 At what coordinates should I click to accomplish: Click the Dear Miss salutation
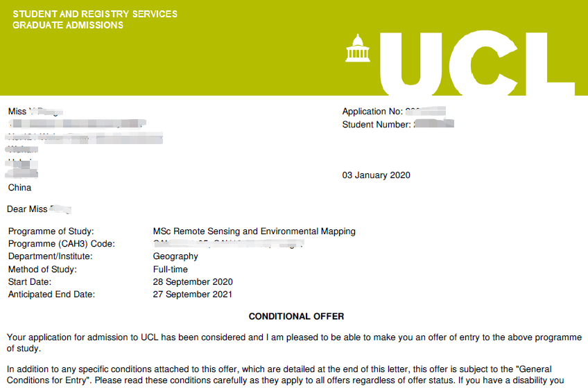point(27,209)
